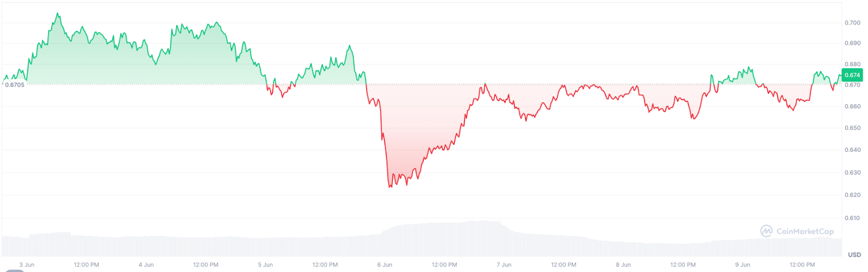The width and height of the screenshot is (868, 272).
Task: Click the 0.660 price axis label
Action: tap(852, 107)
